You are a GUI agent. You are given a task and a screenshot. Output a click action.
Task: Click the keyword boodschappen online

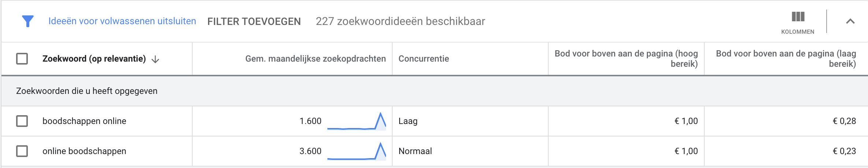pyautogui.click(x=84, y=121)
